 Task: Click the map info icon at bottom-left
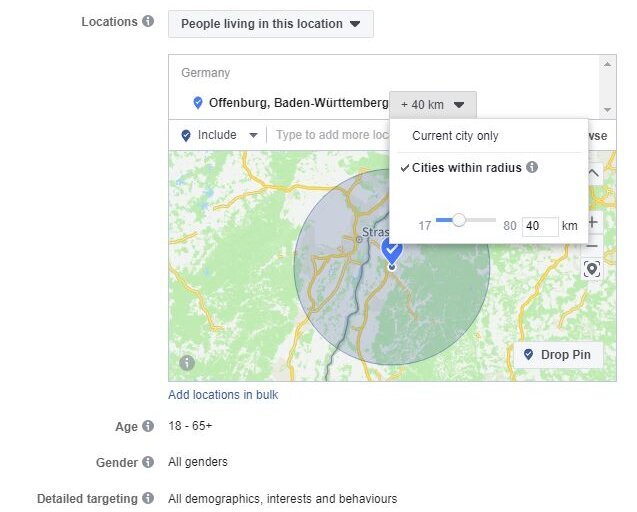[x=186, y=363]
